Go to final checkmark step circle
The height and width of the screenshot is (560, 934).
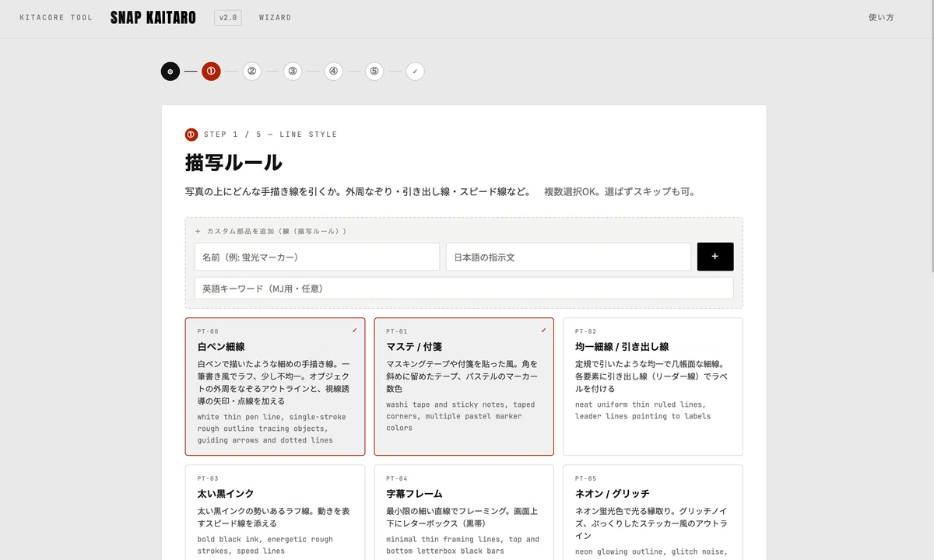415,72
